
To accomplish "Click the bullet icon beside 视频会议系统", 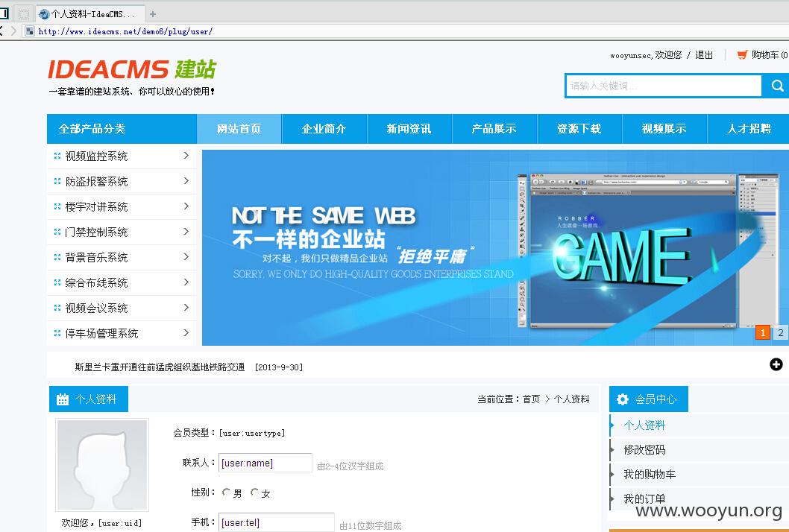I will 57,308.
